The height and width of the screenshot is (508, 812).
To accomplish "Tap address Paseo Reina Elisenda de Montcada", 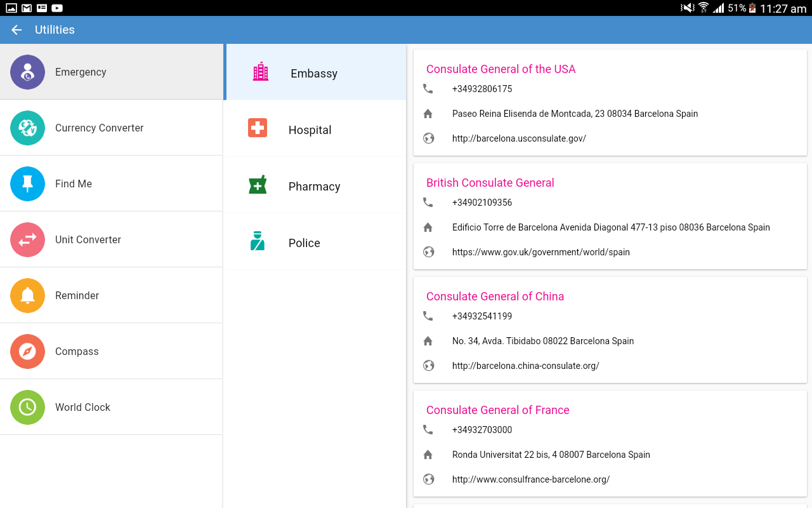I will tap(575, 114).
